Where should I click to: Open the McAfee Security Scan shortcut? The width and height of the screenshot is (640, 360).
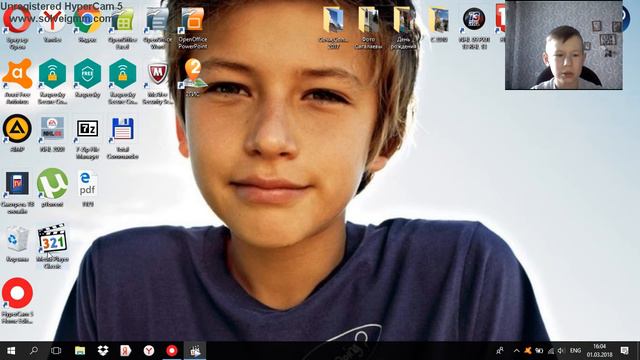tap(158, 74)
